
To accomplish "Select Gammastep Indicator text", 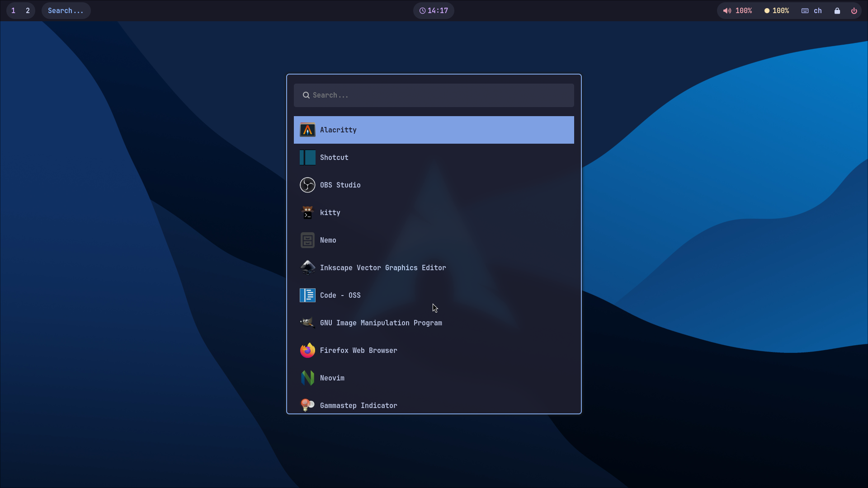I will click(x=359, y=406).
